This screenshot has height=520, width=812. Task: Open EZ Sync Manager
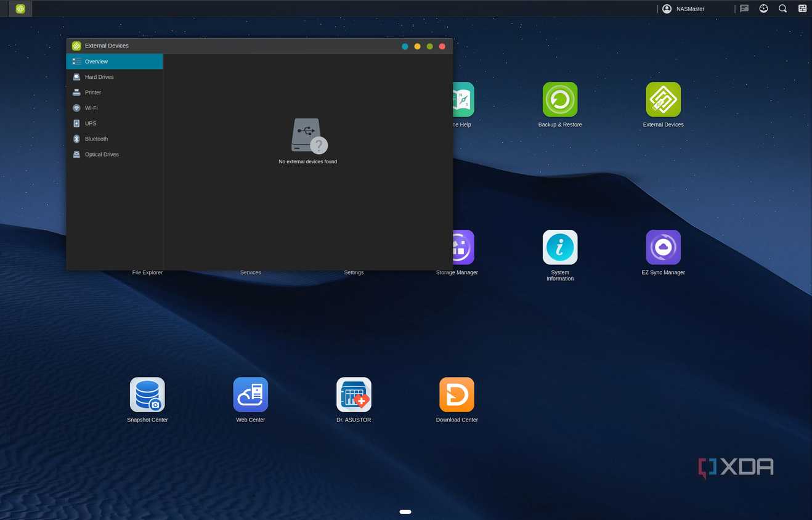tap(663, 247)
